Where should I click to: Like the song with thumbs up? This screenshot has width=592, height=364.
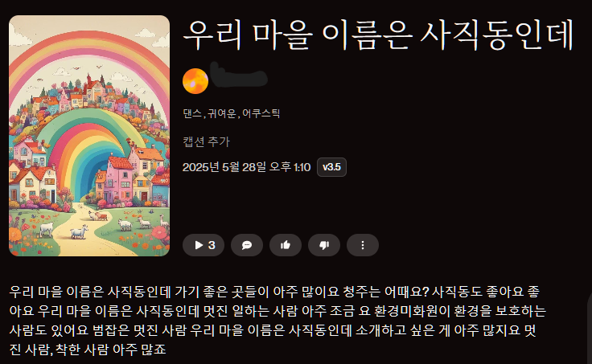[286, 245]
